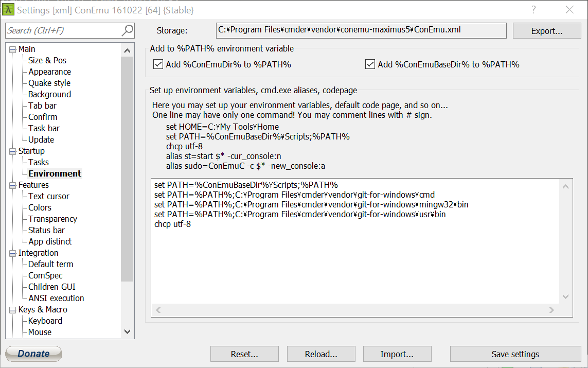Collapse the Keys & Macro node

point(13,310)
